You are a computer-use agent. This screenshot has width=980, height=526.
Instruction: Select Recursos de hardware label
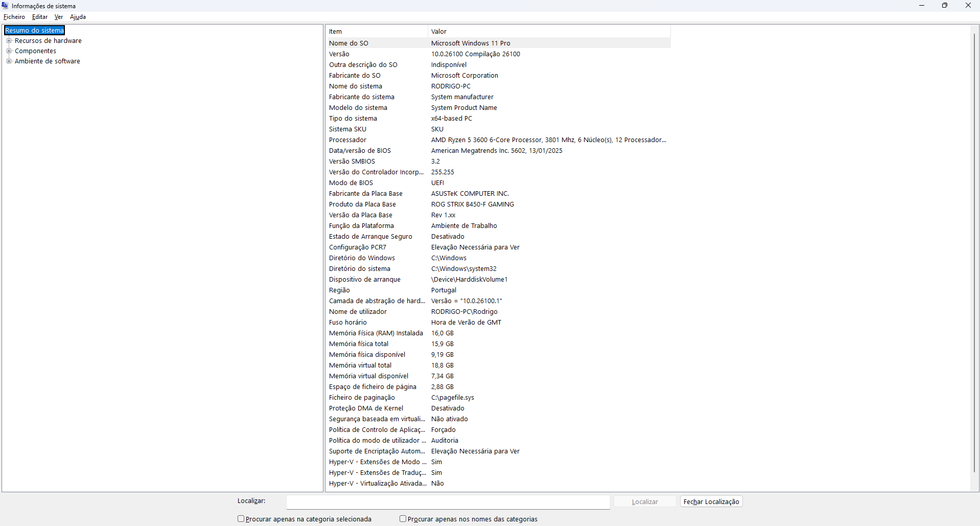point(48,41)
